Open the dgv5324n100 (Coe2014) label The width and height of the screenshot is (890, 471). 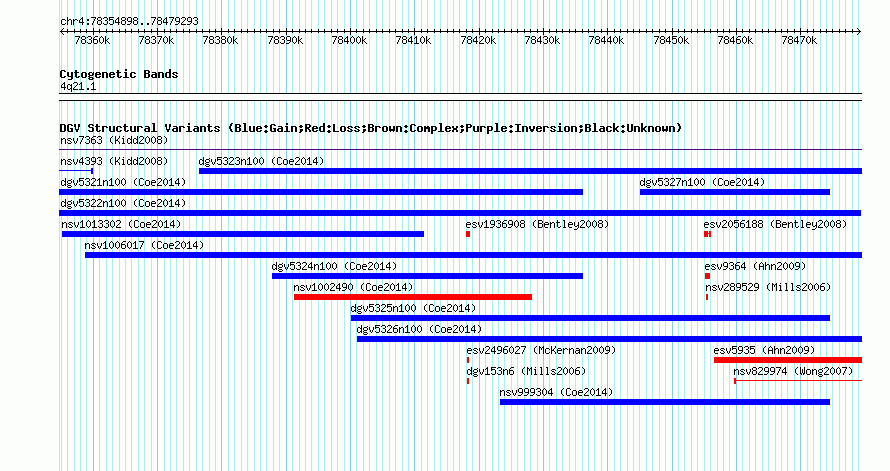334,266
